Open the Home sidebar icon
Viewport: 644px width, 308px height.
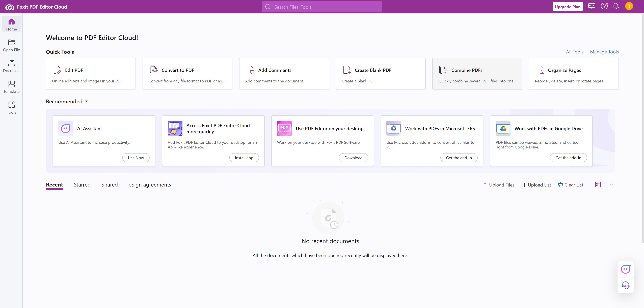pos(12,24)
